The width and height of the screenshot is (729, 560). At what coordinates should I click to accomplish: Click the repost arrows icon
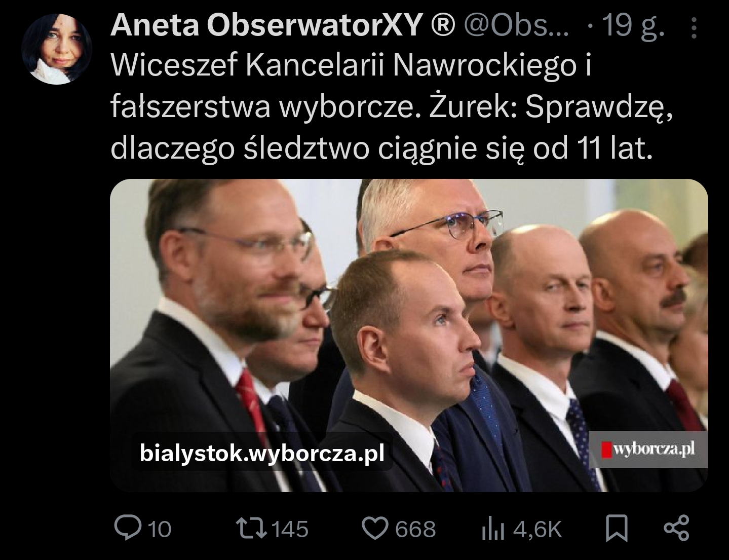tap(253, 528)
